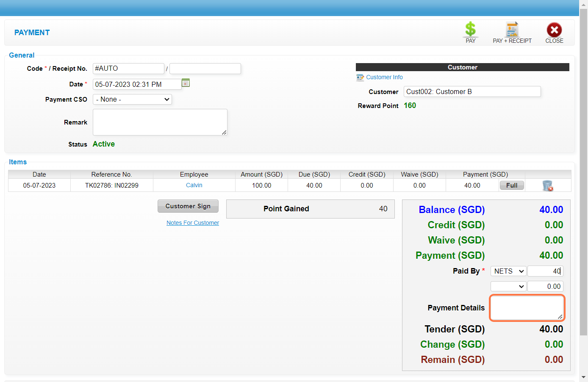The height and width of the screenshot is (382, 588).
Task: Click the Reference No. column header
Action: coord(112,174)
